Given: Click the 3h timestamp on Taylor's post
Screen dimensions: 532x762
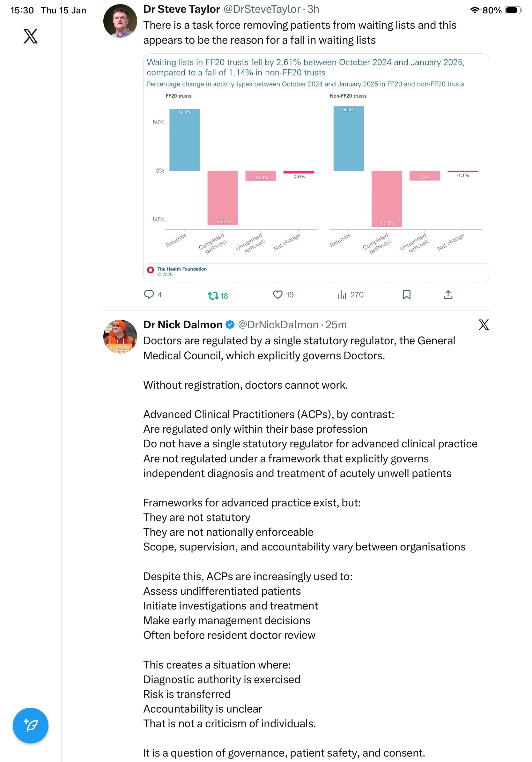Looking at the screenshot, I should pos(313,9).
